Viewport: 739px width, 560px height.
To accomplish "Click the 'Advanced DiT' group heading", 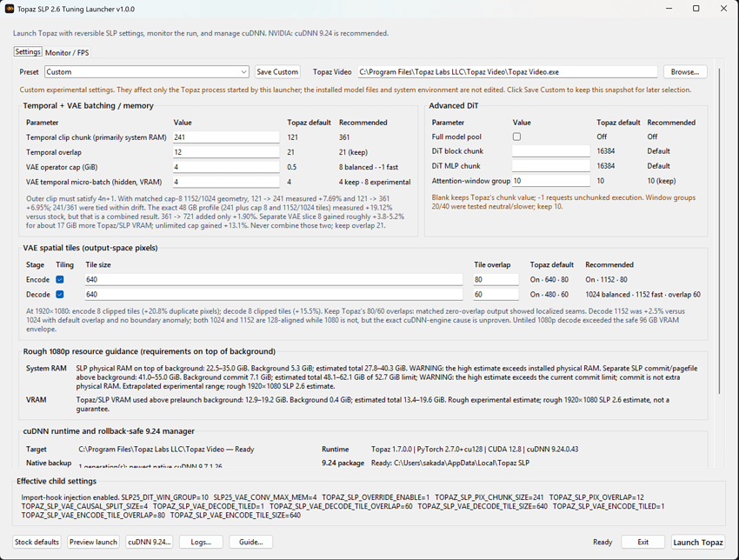I will (453, 105).
